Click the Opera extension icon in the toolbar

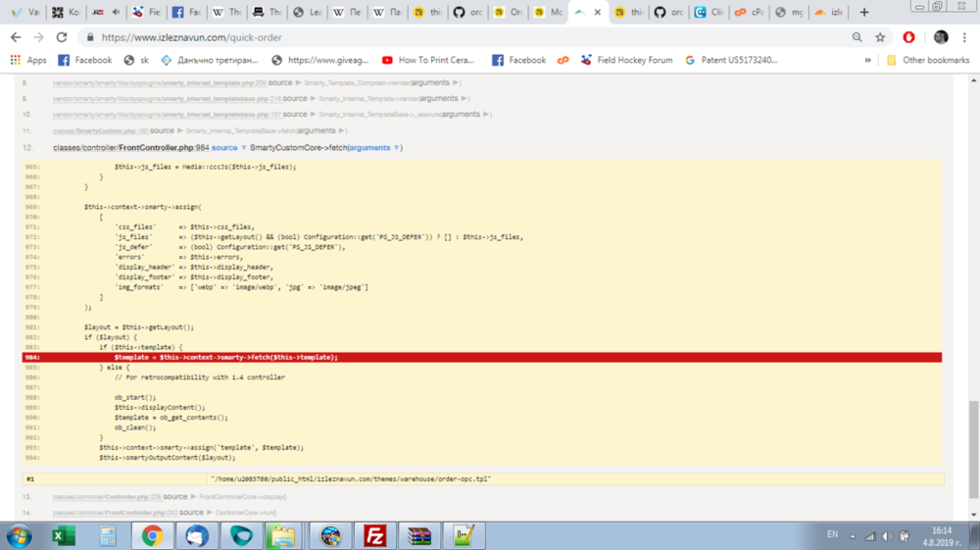coord(908,37)
